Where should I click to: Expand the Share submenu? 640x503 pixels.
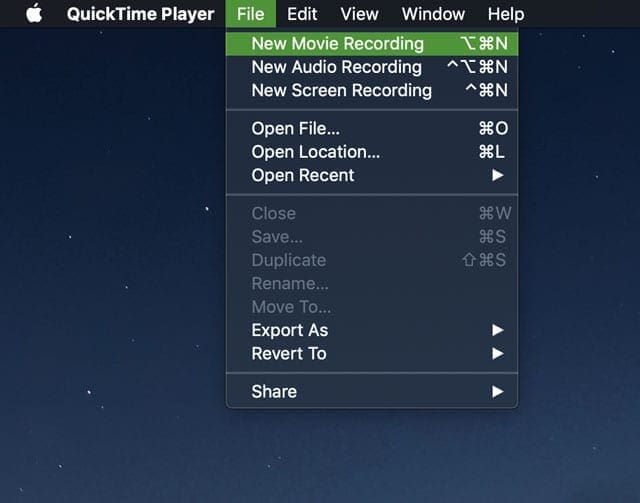[372, 392]
